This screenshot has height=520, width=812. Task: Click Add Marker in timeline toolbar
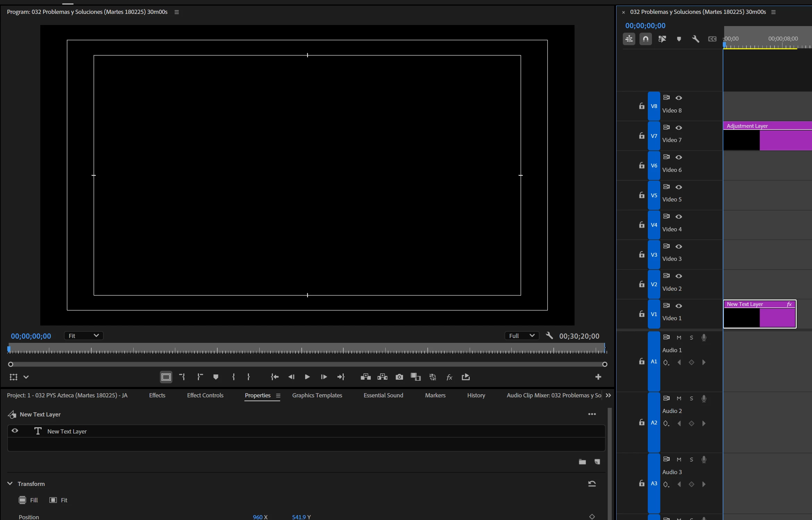[x=679, y=39]
